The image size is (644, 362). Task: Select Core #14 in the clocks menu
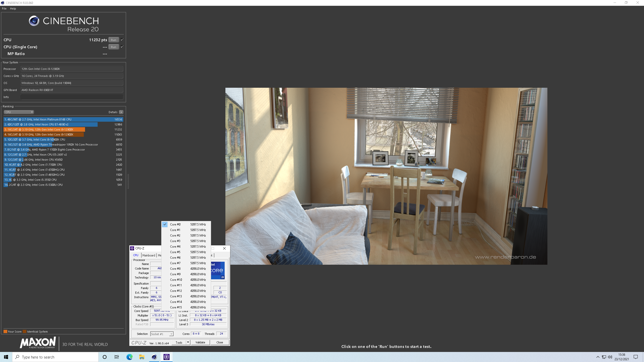tap(186, 302)
